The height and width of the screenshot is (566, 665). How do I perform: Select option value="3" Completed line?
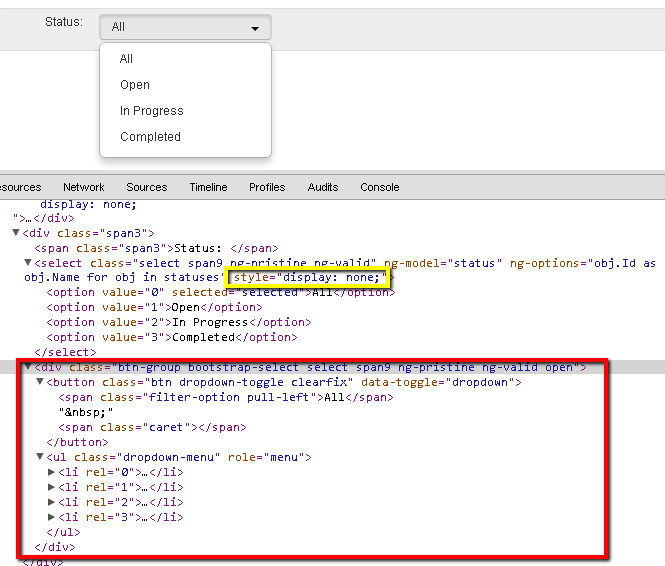click(172, 337)
